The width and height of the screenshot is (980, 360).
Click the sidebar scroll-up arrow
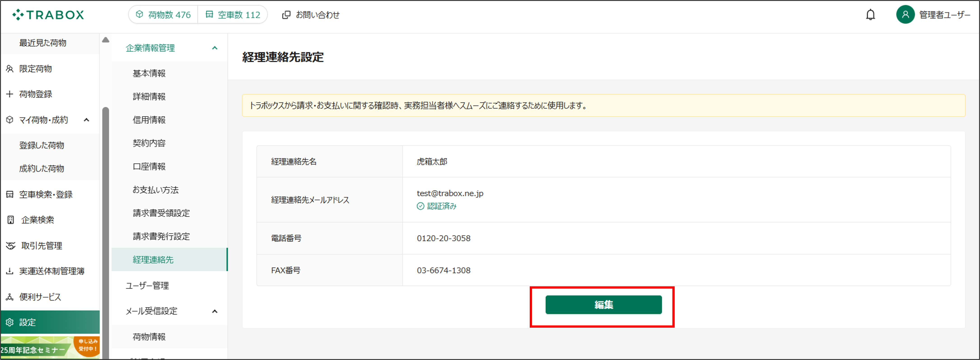(x=105, y=40)
